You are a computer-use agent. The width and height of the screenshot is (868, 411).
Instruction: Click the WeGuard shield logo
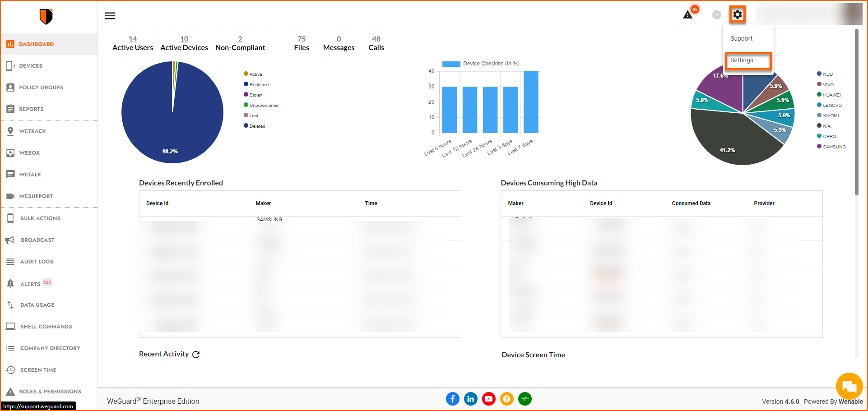pyautogui.click(x=46, y=17)
